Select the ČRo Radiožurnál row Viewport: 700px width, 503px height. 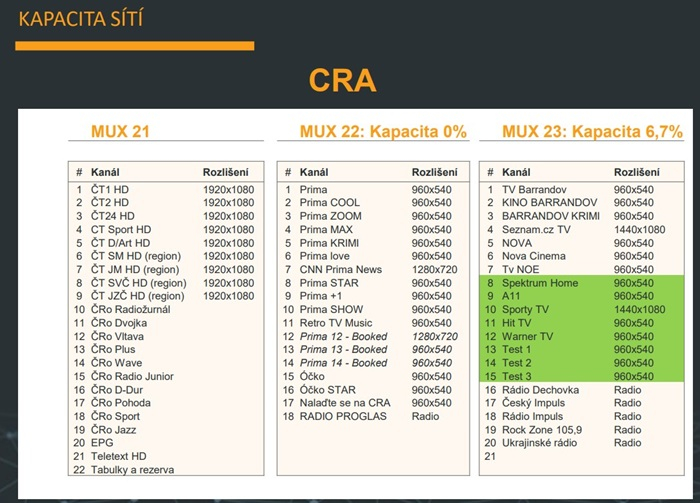pyautogui.click(x=132, y=310)
